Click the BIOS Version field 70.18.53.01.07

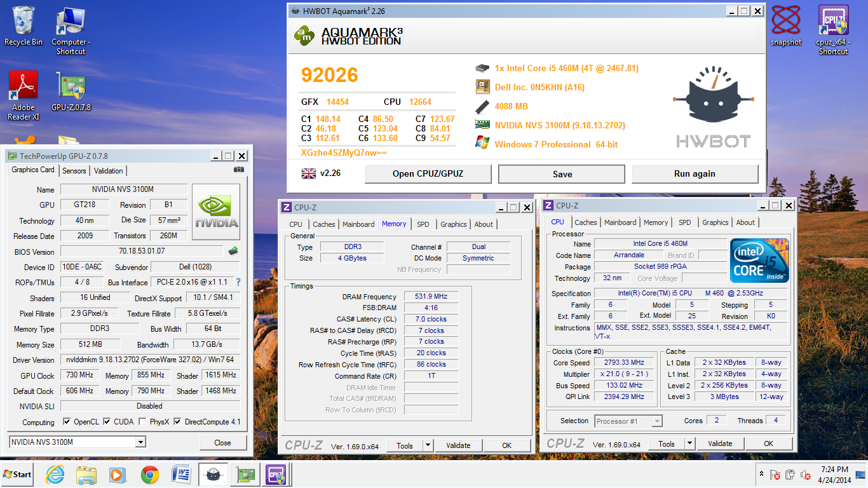[141, 252]
